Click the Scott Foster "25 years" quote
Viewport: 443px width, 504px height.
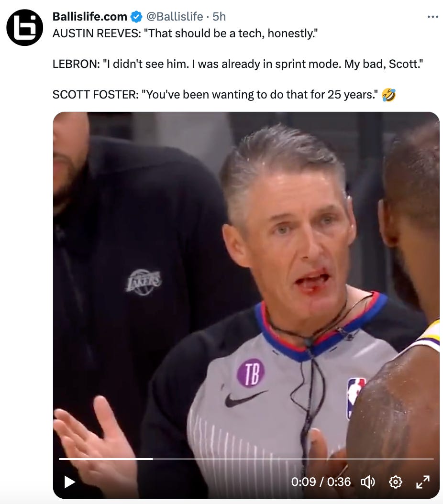(x=215, y=95)
